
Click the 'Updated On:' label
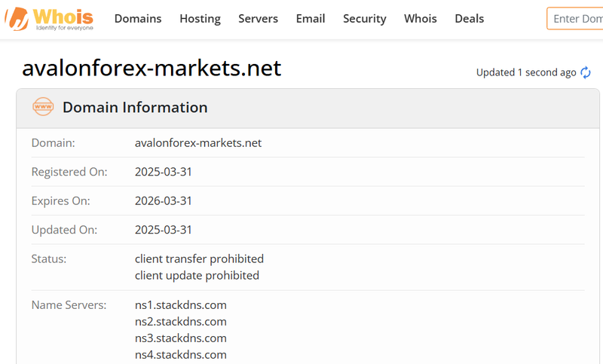tap(64, 230)
